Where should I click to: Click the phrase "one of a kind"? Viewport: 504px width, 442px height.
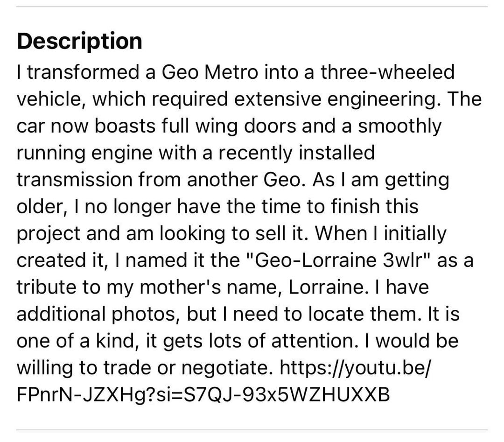(68, 341)
